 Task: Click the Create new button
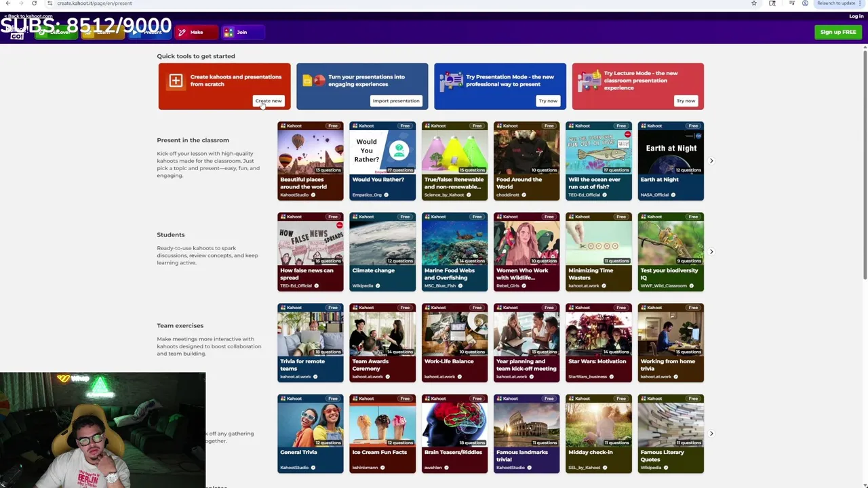269,101
